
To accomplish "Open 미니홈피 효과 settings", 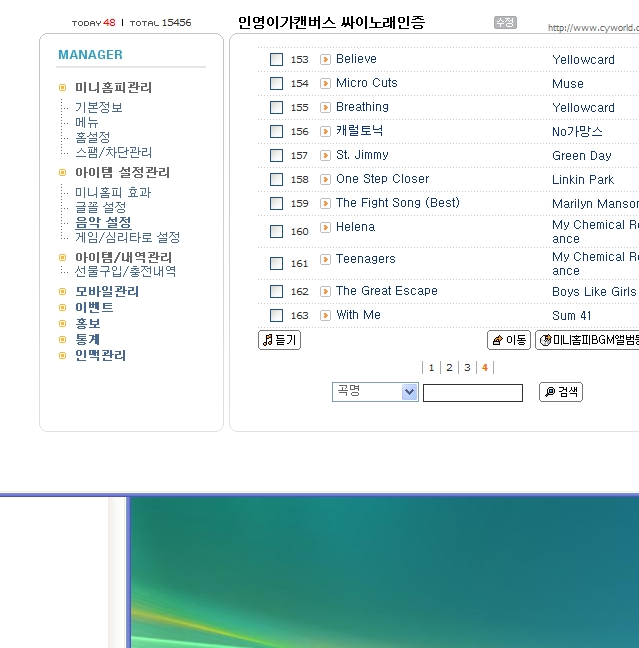I will (x=113, y=192).
